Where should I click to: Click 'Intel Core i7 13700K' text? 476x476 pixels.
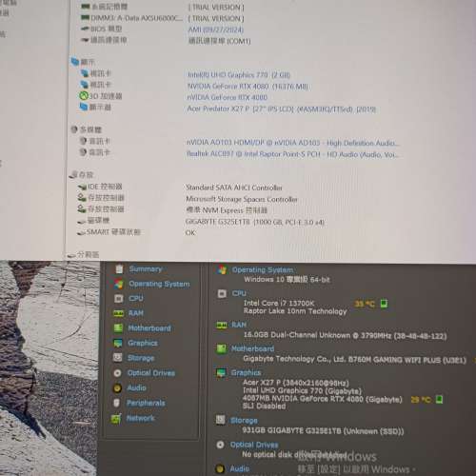[x=279, y=303]
